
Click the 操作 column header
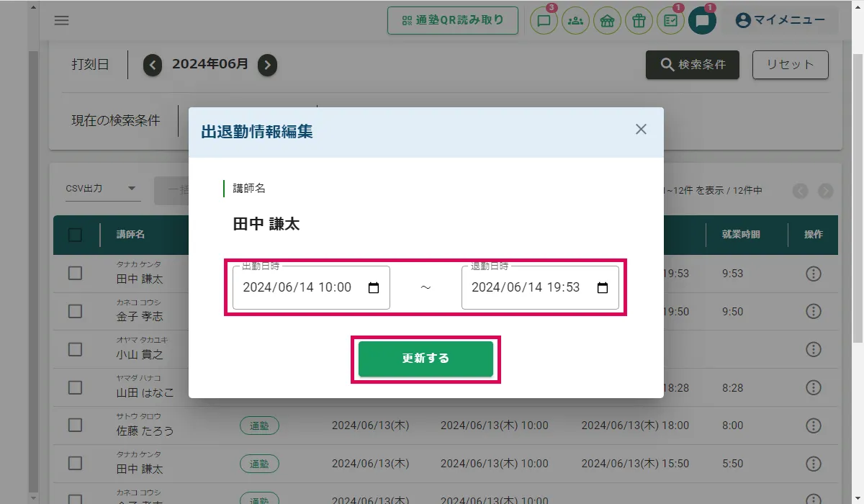[x=814, y=235]
